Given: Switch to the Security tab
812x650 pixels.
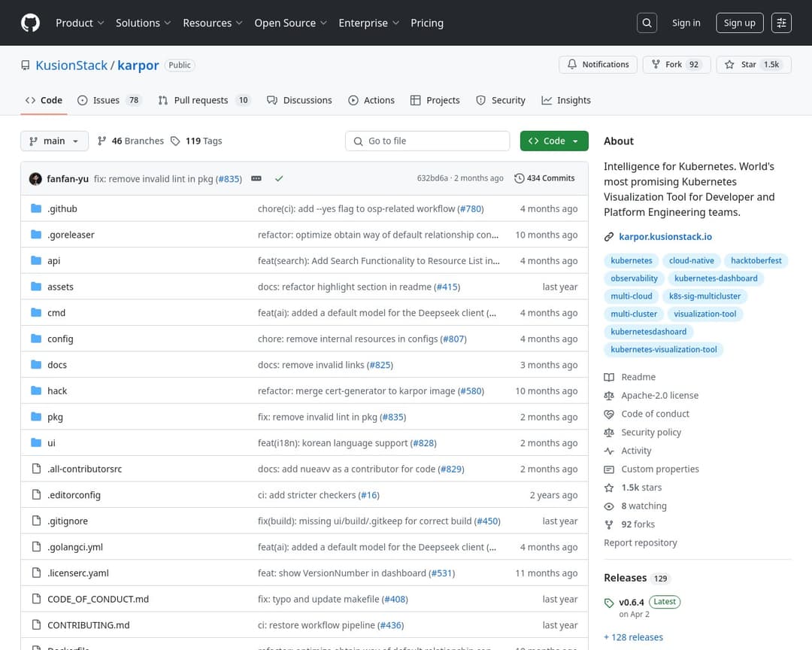Looking at the screenshot, I should tap(501, 100).
